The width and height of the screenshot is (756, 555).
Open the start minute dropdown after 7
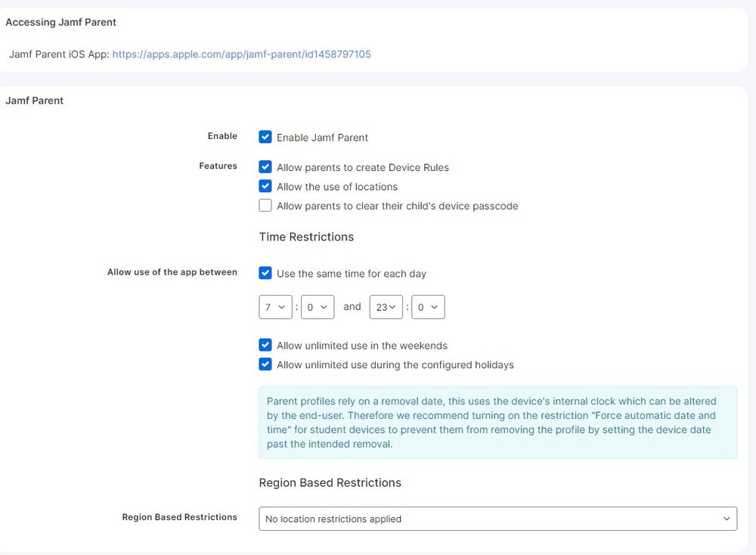318,307
